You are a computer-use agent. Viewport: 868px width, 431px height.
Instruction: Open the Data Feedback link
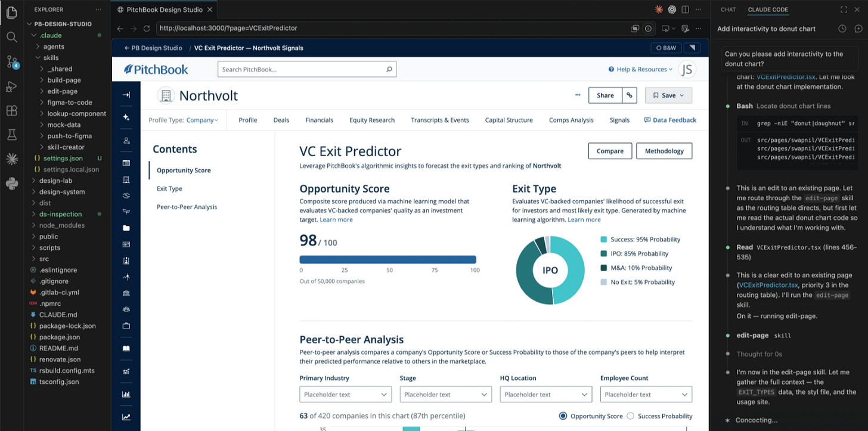pos(670,120)
